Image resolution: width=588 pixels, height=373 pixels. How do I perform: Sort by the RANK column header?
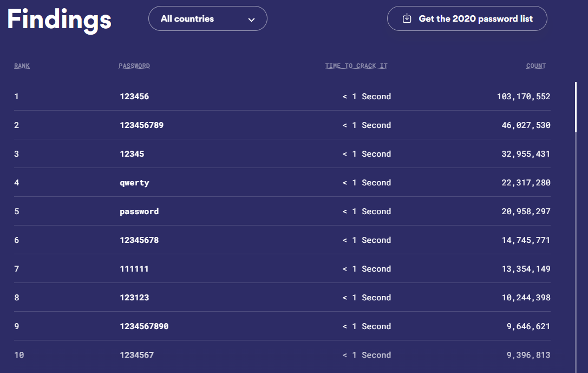point(22,66)
